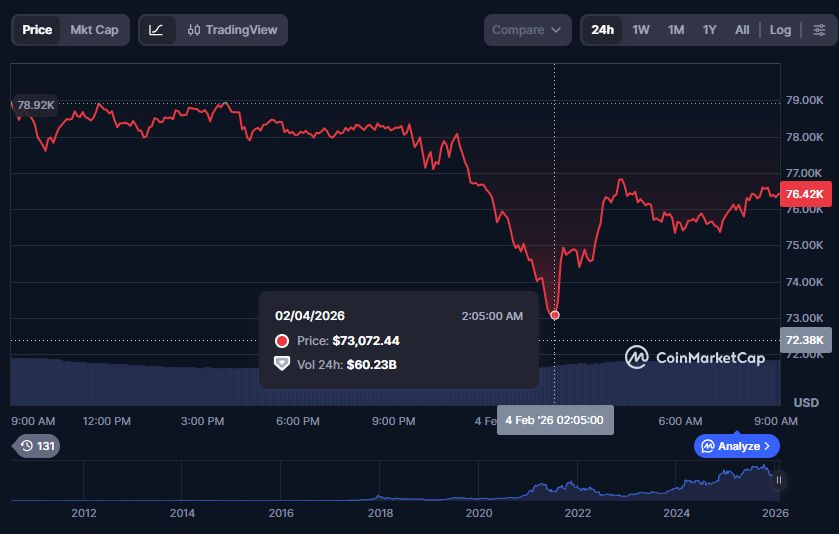Click the 72.38K low price label

[x=805, y=340]
